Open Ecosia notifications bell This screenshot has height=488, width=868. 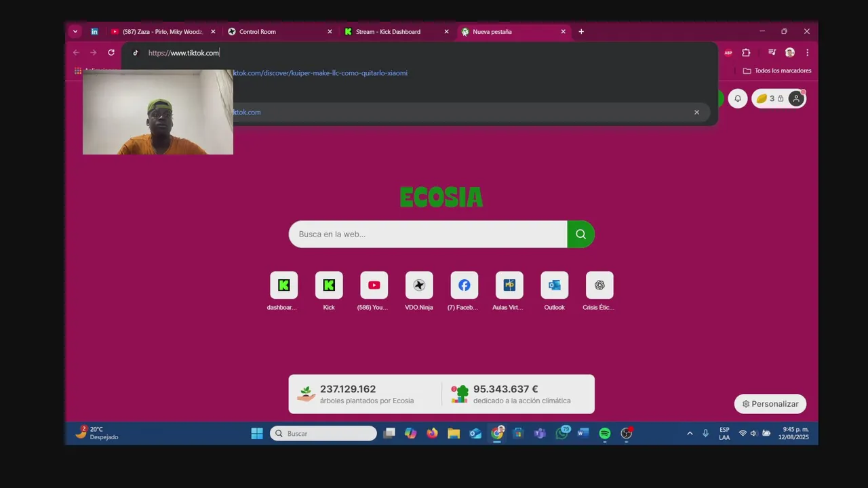(738, 99)
